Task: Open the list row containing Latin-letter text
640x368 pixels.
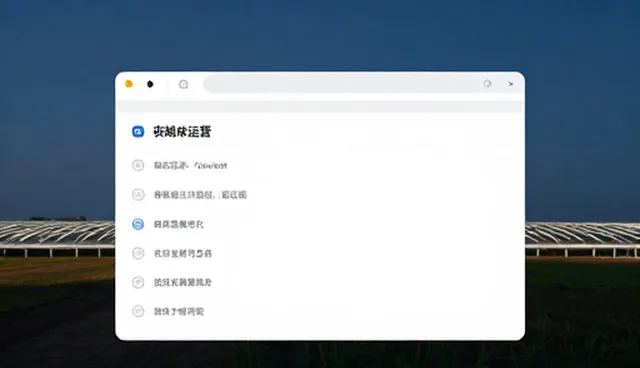Action: click(x=190, y=165)
